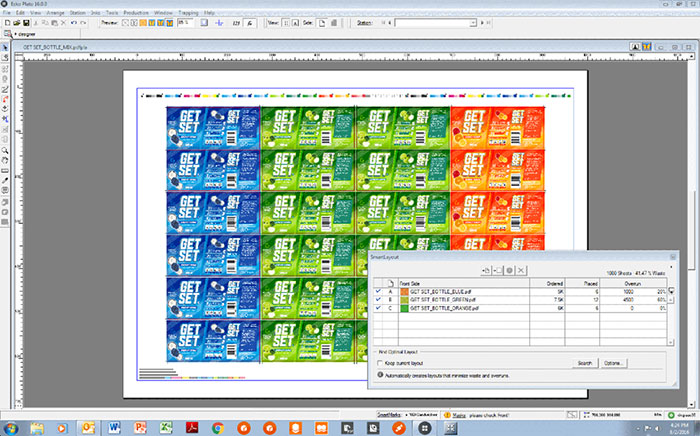
Task: Click the Search button in SmartLayout
Action: [584, 363]
